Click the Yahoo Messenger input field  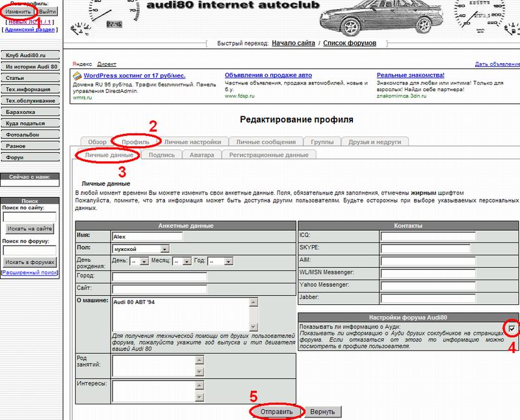coord(428,286)
